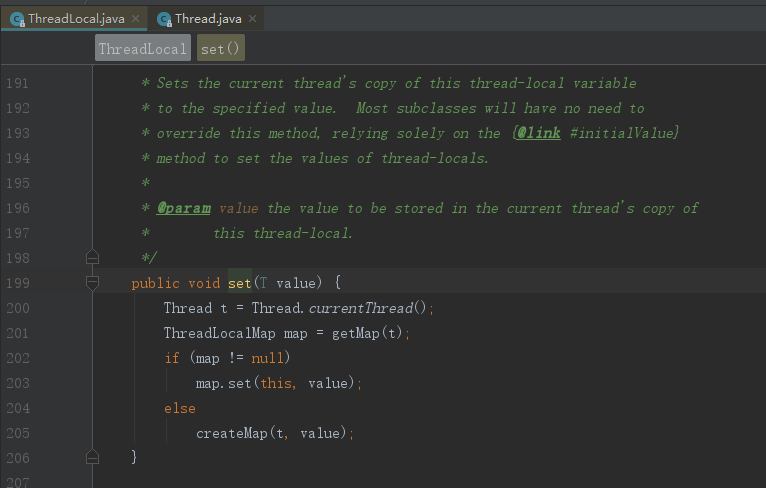Click #initialValue reference in the comment
This screenshot has width=766, height=488.
(624, 133)
